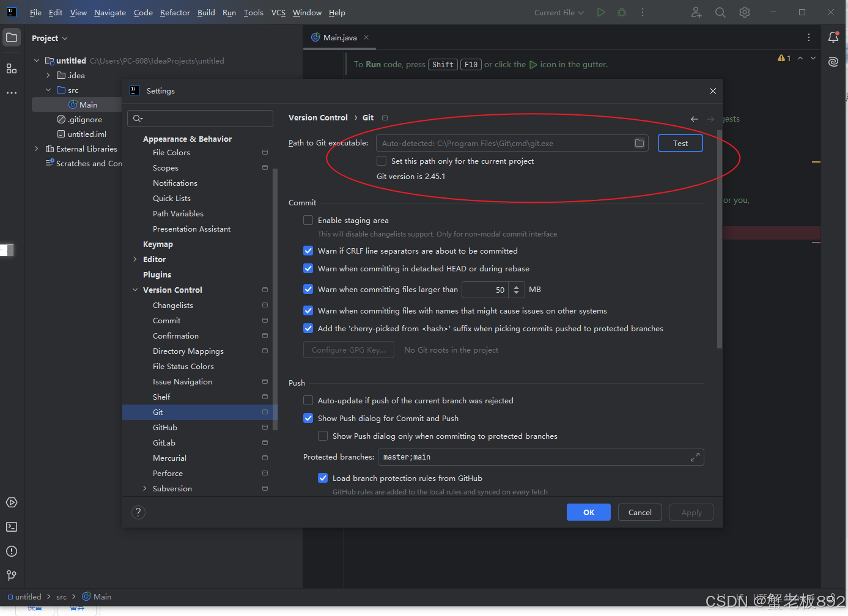
Task: Expand the Editor settings section
Action: click(x=135, y=259)
